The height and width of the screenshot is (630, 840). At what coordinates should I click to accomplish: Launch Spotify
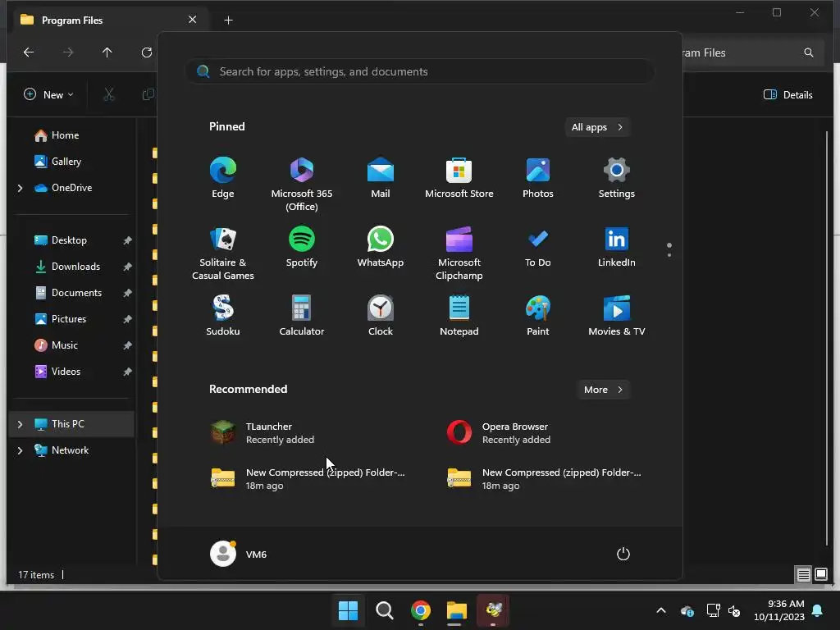coord(302,247)
